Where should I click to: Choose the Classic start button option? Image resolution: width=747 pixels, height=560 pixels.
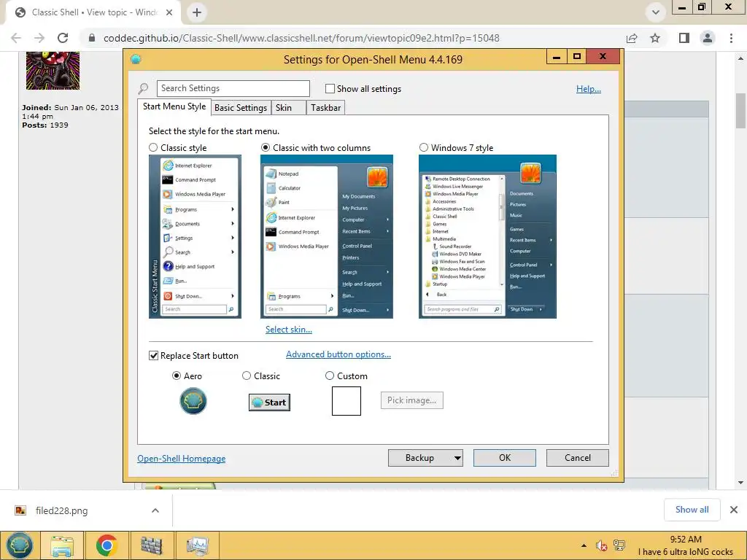247,376
